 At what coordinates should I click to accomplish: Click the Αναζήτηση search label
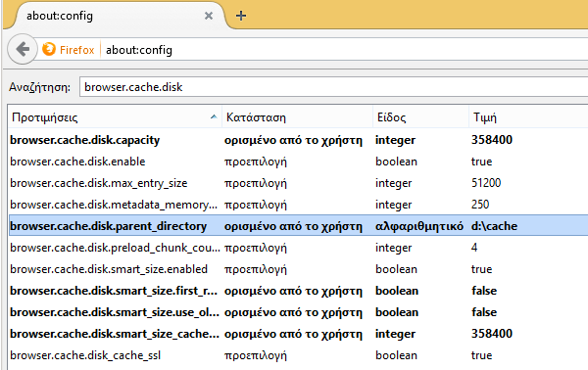coord(40,87)
